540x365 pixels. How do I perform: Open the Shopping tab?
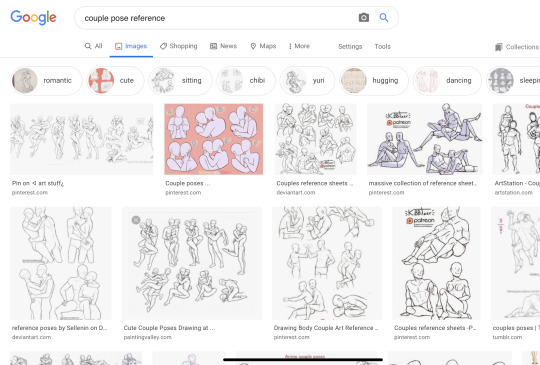tap(178, 46)
